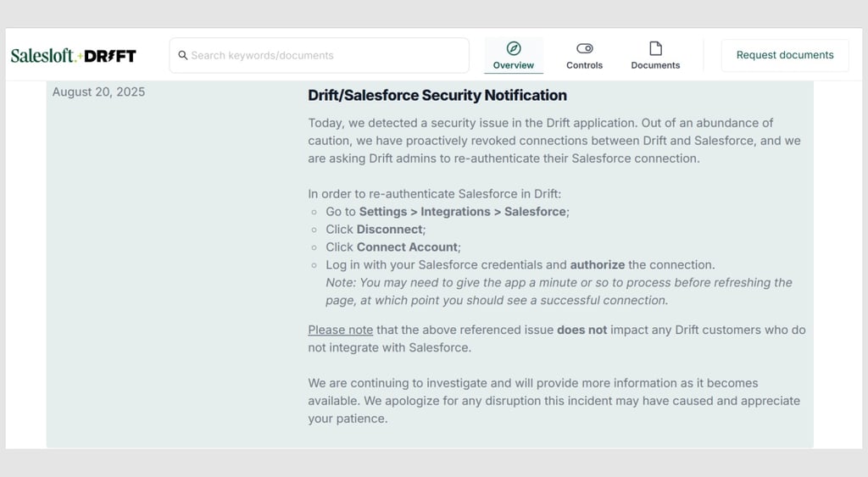Screen dimensions: 868x477
Task: Click the search magnifier icon
Action: (183, 55)
